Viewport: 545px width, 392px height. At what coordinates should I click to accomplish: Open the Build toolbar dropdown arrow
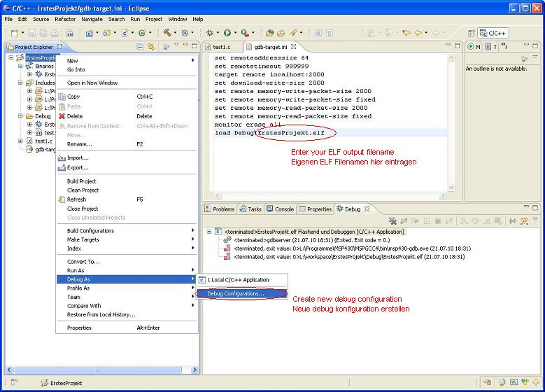(175, 33)
